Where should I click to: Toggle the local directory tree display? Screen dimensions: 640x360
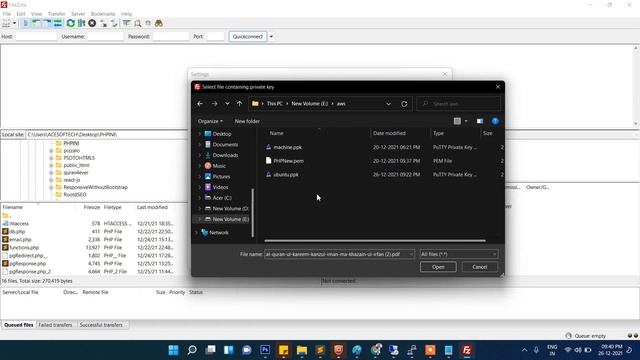(36, 23)
